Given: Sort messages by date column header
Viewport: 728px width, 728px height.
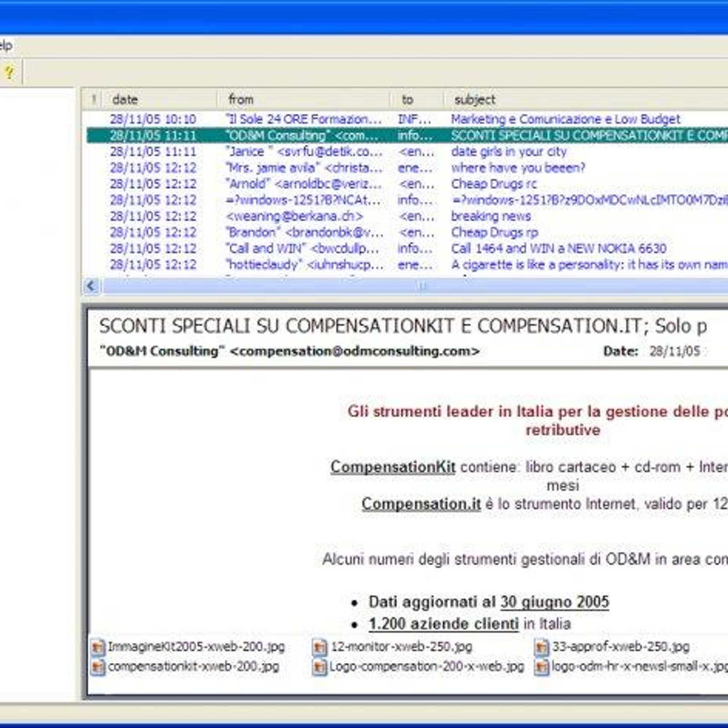Looking at the screenshot, I should point(158,99).
